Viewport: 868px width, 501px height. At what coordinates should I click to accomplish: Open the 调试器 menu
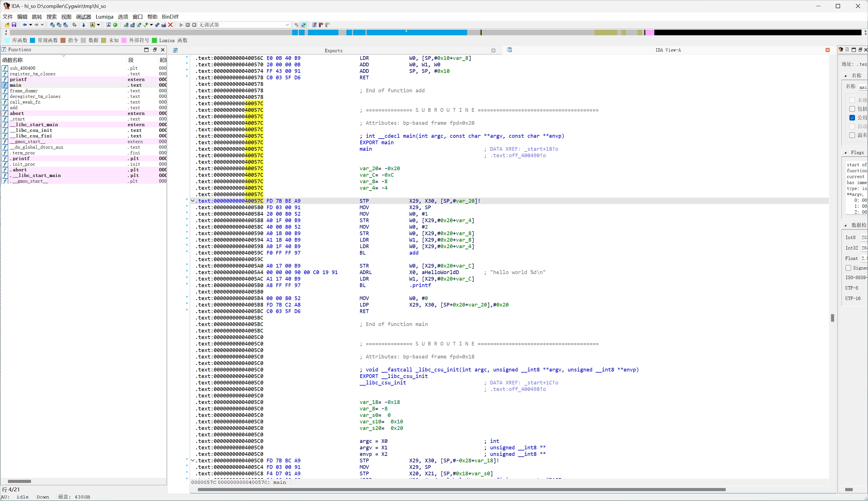click(x=83, y=17)
